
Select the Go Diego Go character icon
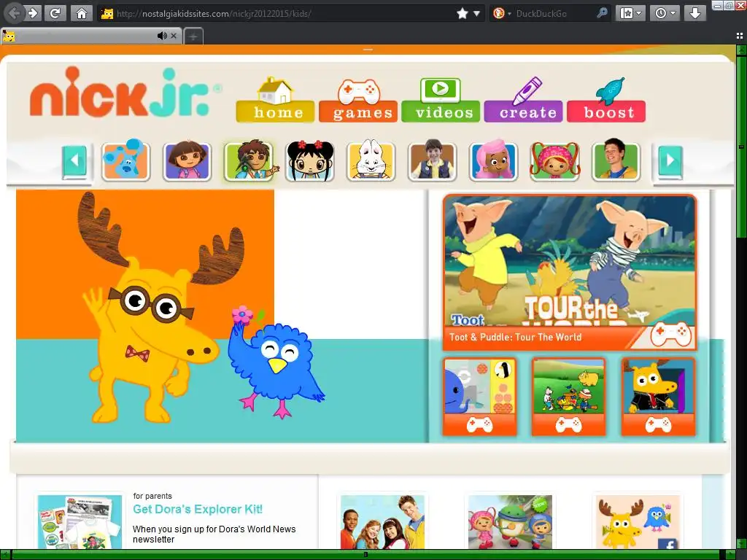tap(249, 161)
